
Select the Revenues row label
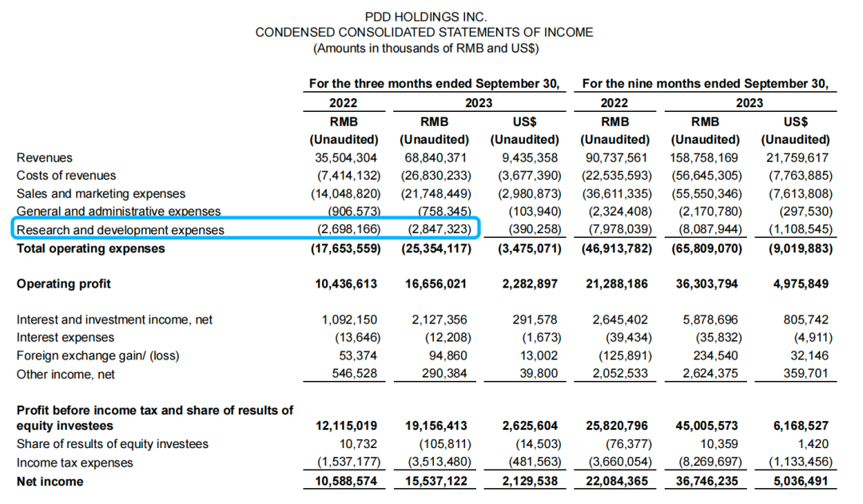(x=45, y=158)
